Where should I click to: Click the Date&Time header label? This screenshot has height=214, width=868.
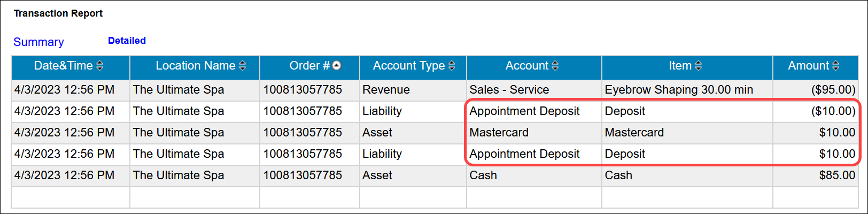(x=64, y=66)
